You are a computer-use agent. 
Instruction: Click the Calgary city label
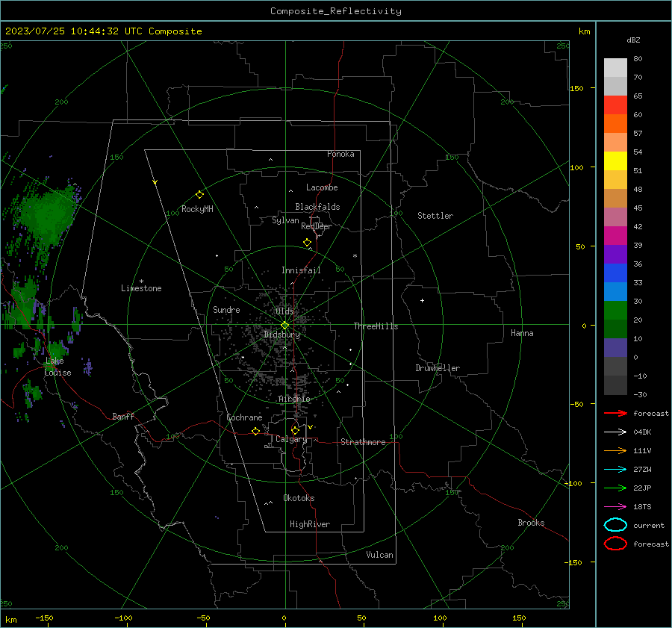click(x=291, y=439)
